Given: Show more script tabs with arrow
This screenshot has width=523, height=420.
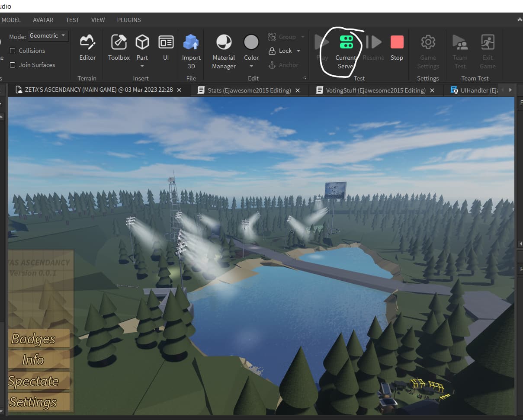Looking at the screenshot, I should pos(510,90).
